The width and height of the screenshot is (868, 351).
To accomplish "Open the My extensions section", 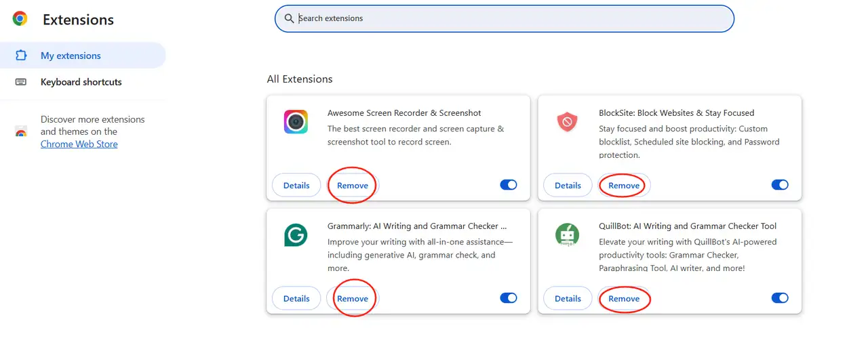I will (83, 56).
